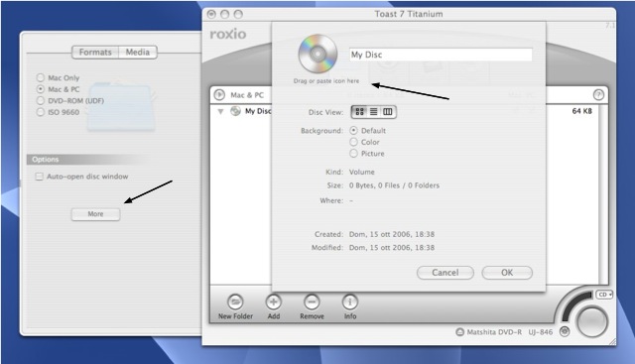Click the Matshita DVD-R drive icon
Screen dimensions: 635x364
(x=459, y=332)
